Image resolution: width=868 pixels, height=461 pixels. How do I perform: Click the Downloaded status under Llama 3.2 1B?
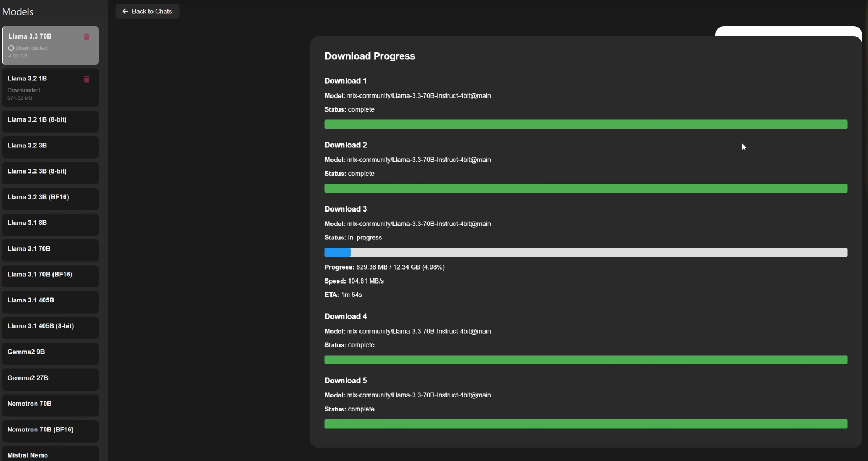point(23,90)
